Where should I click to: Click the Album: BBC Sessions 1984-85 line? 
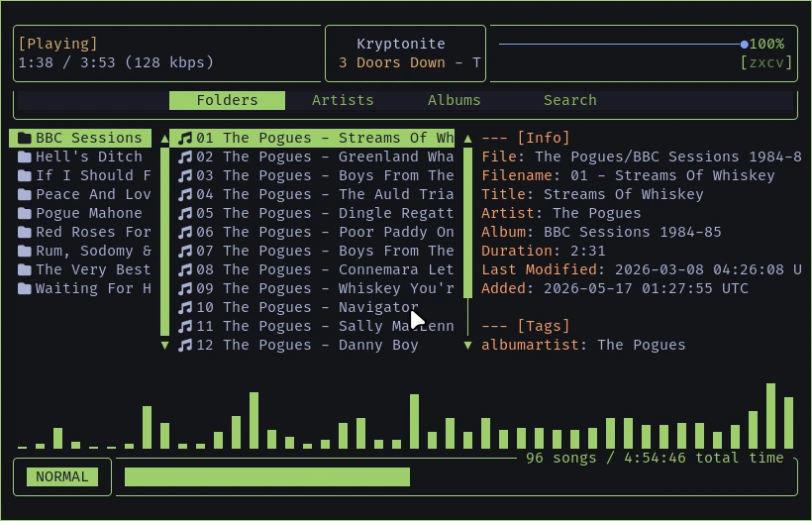pos(601,232)
